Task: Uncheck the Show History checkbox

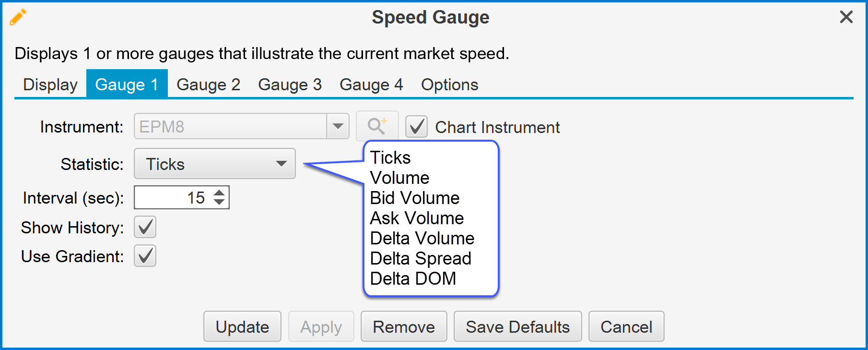Action: point(145,228)
